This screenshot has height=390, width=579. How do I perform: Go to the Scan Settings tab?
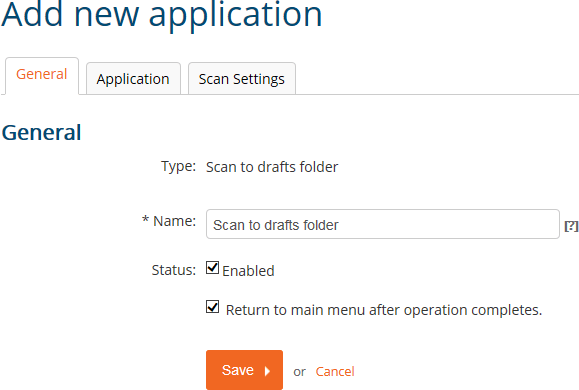click(x=242, y=79)
